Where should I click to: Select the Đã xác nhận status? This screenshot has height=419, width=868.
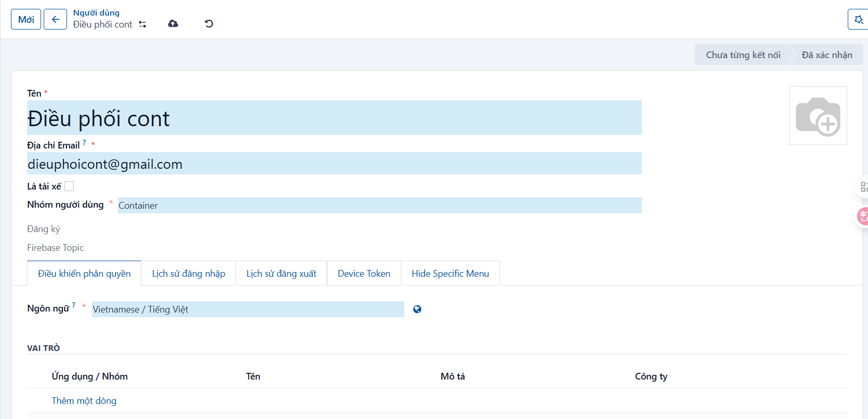[x=827, y=55]
